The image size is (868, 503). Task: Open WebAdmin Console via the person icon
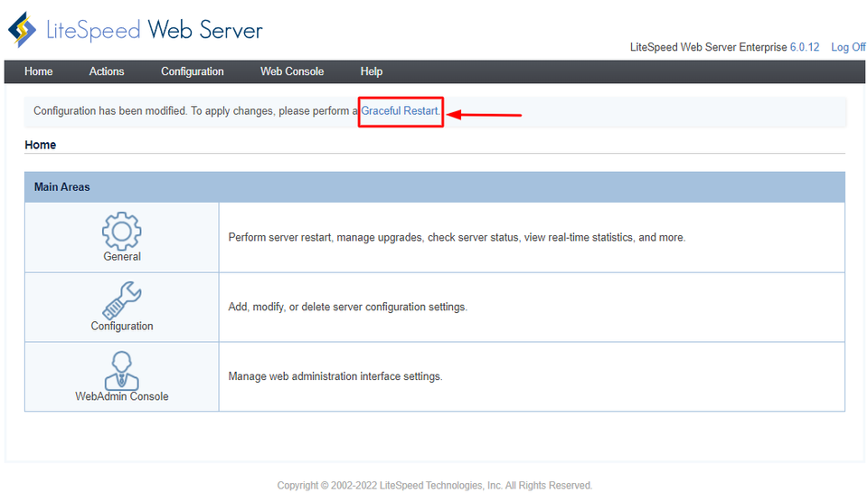122,369
